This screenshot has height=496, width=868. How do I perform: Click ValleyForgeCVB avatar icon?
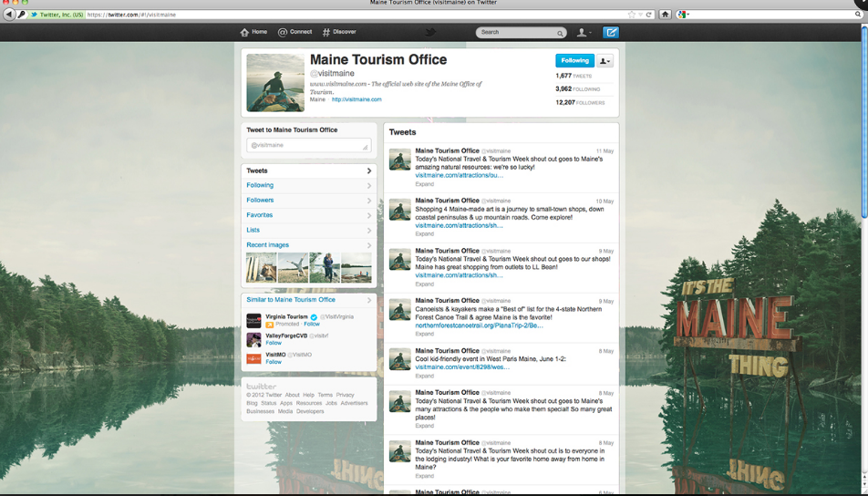(253, 339)
